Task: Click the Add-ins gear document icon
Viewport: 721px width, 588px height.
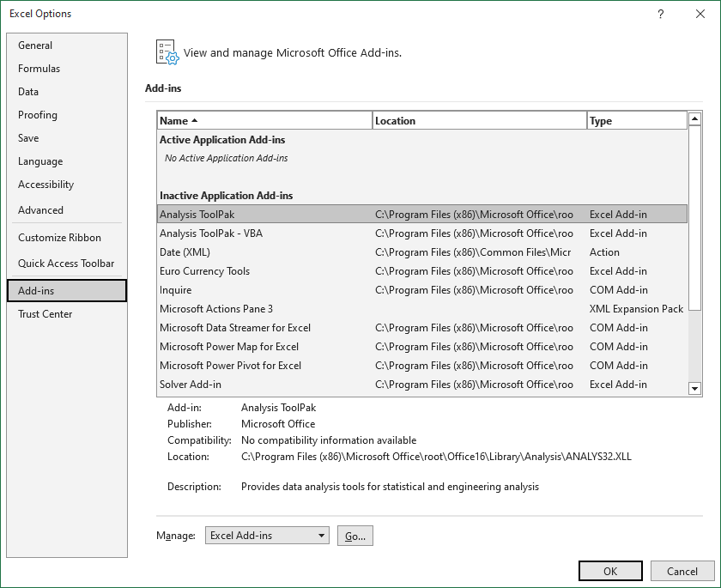Action: click(167, 52)
